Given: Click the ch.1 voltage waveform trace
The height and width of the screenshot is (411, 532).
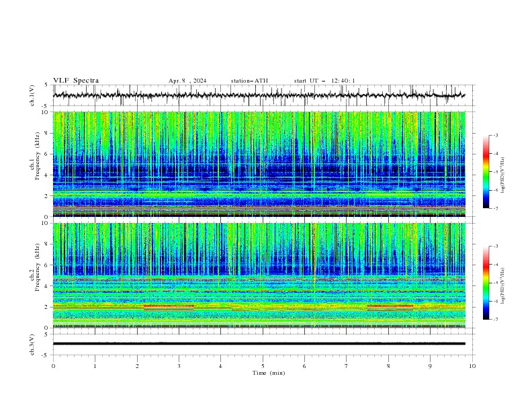Looking at the screenshot, I should pyautogui.click(x=259, y=95).
